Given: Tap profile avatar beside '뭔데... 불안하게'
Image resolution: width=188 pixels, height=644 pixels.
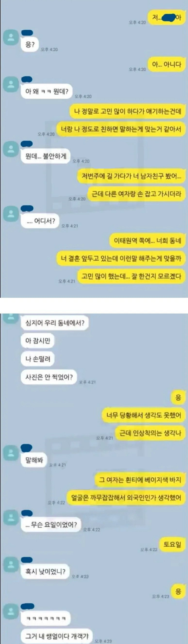Looking at the screenshot, I should click(11, 149).
